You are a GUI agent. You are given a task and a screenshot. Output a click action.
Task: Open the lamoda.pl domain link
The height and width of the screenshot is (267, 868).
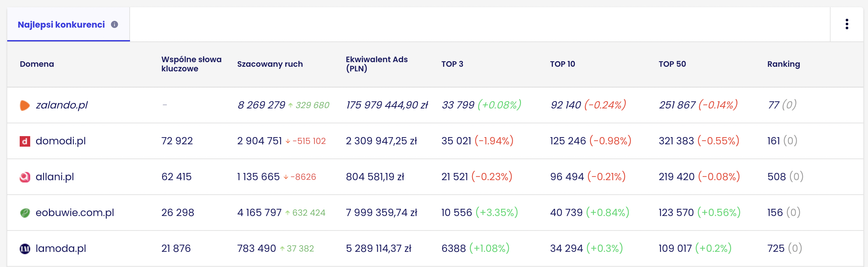click(x=61, y=248)
